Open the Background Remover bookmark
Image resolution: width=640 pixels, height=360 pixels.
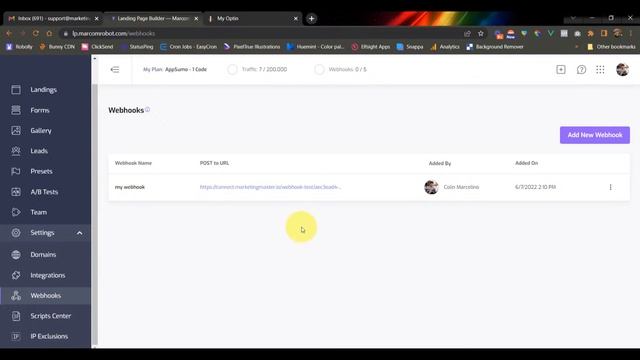(495, 47)
